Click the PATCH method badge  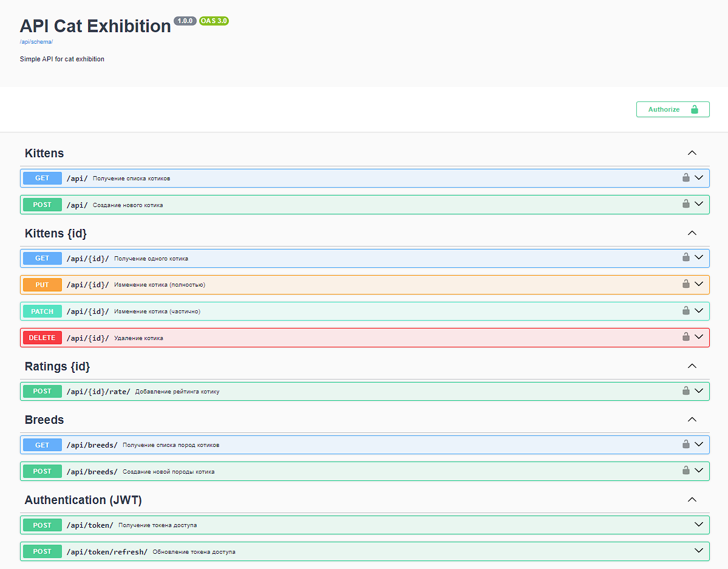pos(43,311)
